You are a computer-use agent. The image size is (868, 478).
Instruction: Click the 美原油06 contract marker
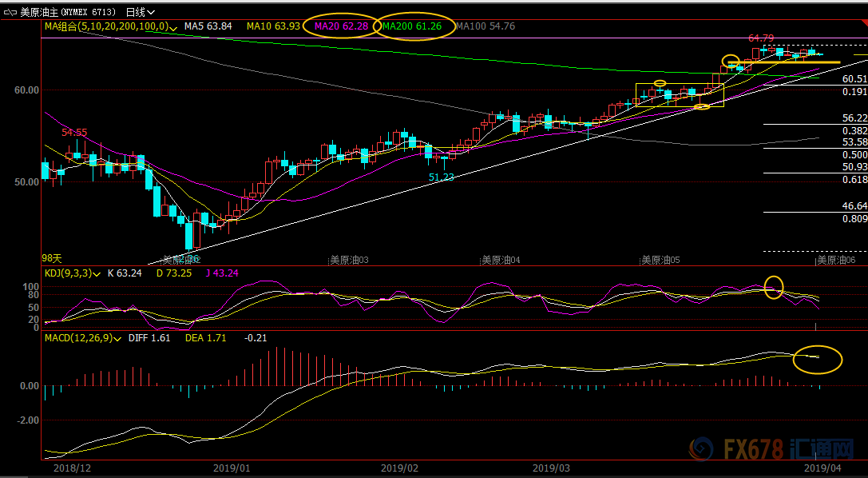[836, 260]
